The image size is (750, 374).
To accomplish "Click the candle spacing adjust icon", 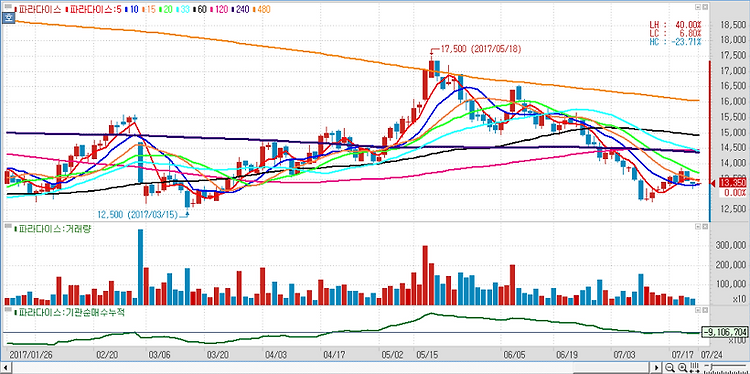I will (695, 367).
